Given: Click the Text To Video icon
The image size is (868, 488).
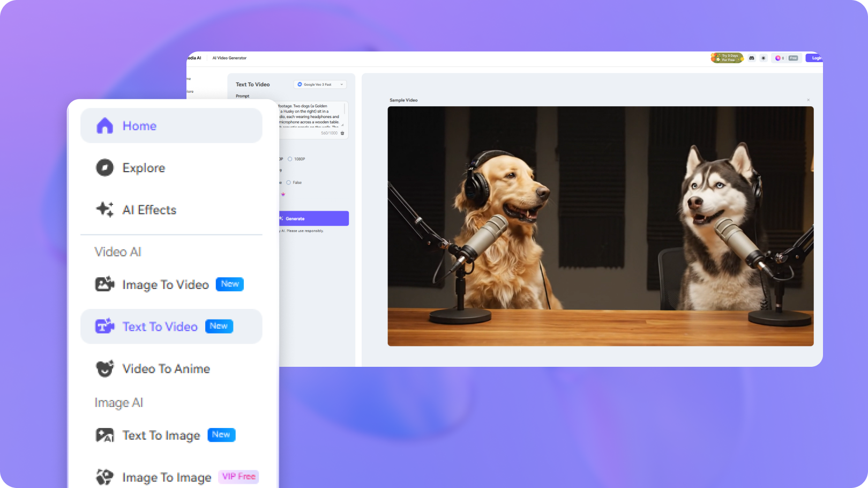Looking at the screenshot, I should (104, 326).
